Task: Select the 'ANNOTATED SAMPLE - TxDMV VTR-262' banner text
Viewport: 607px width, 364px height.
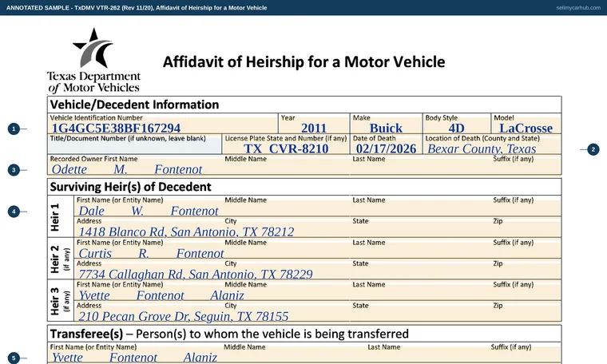Action: pos(137,8)
